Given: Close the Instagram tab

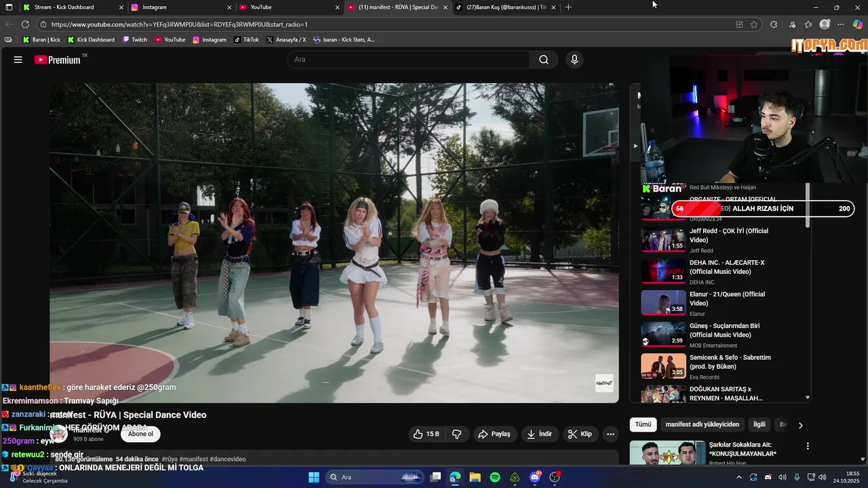Looking at the screenshot, I should pyautogui.click(x=229, y=7).
